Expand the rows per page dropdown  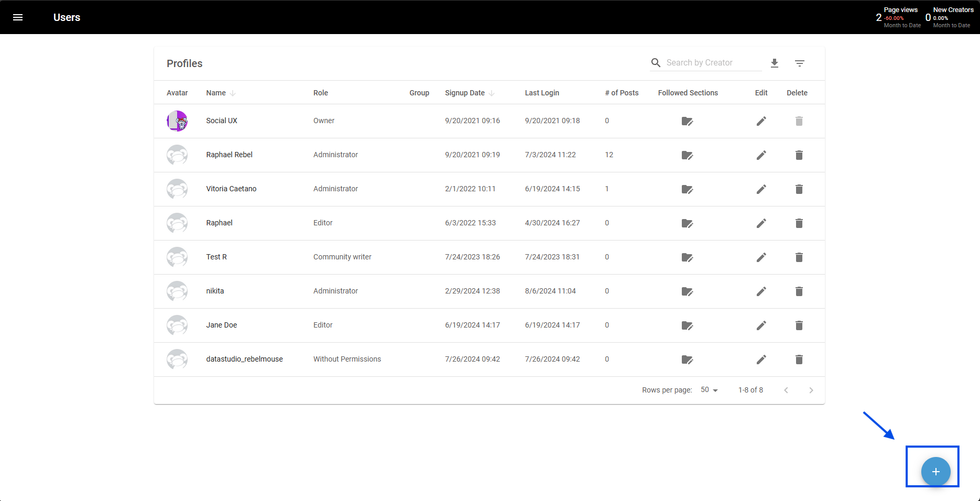coord(709,390)
